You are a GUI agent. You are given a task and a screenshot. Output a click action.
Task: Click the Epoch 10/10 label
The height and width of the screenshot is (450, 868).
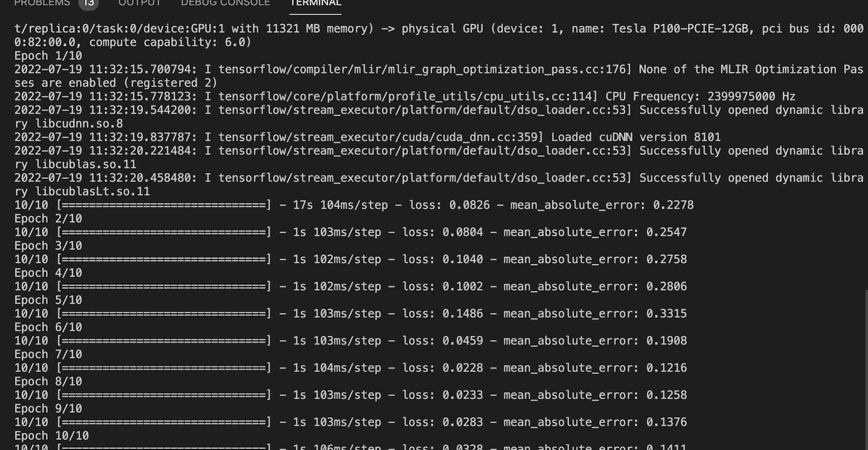[x=52, y=436]
